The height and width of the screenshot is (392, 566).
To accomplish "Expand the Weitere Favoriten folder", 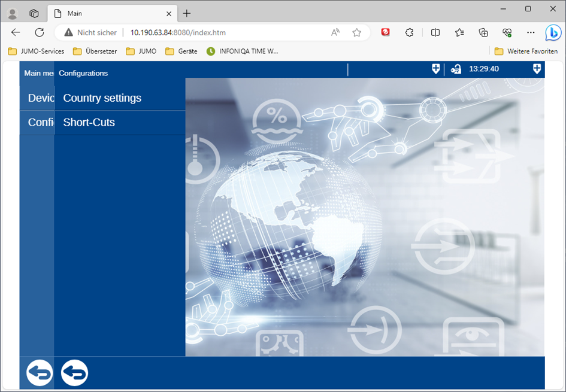I will pyautogui.click(x=526, y=51).
